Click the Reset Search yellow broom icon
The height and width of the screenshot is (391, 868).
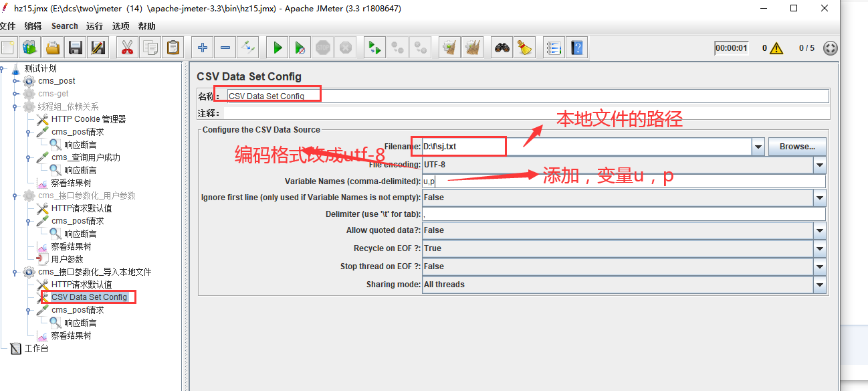tap(525, 48)
